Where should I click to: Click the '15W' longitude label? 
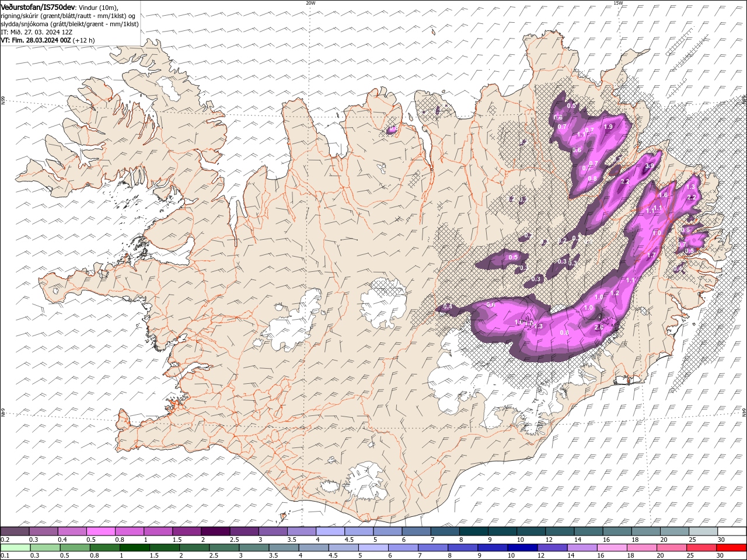click(618, 3)
